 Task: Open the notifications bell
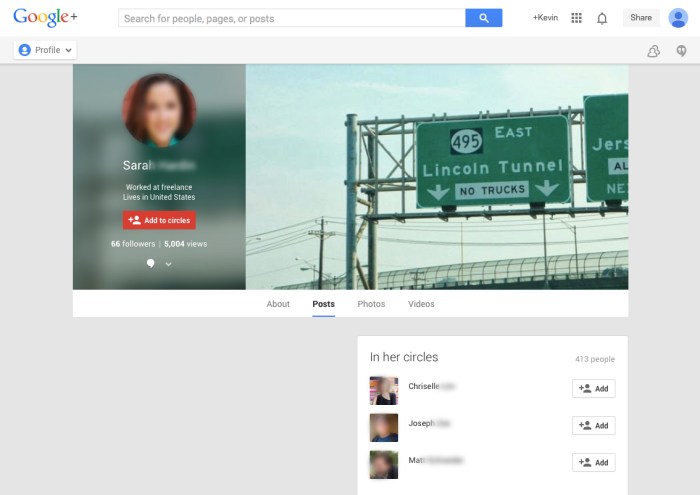[602, 18]
